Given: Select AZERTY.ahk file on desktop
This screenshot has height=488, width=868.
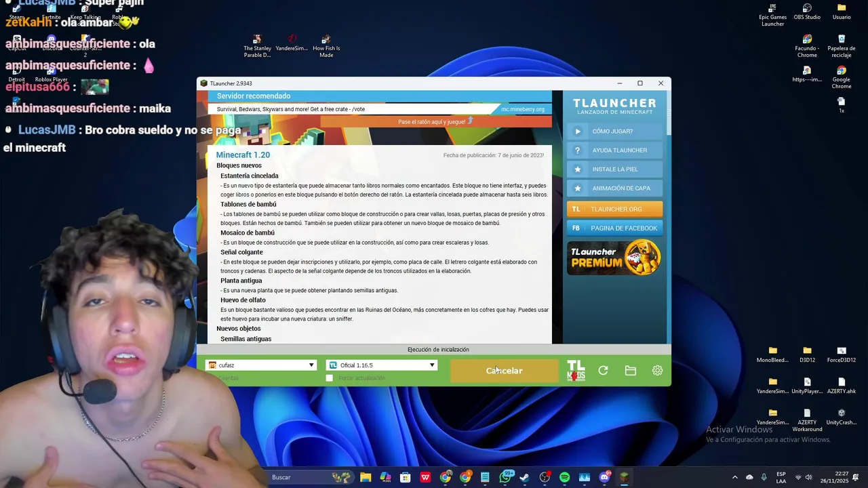Looking at the screenshot, I should [x=842, y=386].
